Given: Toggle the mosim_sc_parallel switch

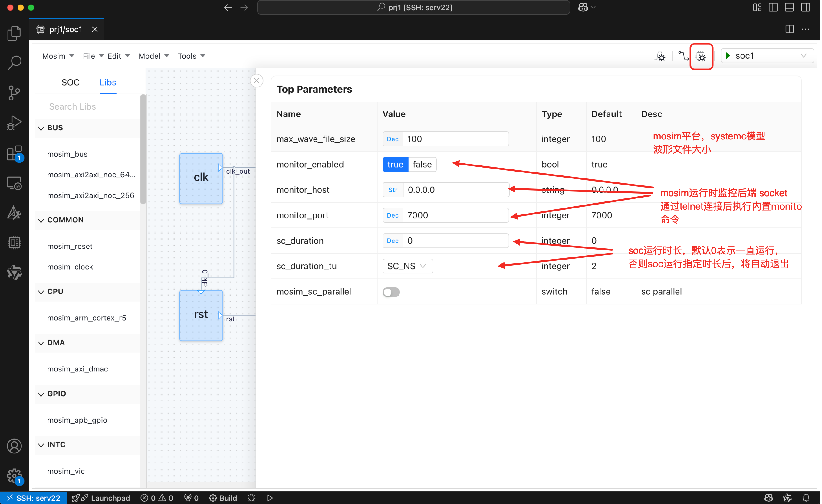Looking at the screenshot, I should 391,292.
